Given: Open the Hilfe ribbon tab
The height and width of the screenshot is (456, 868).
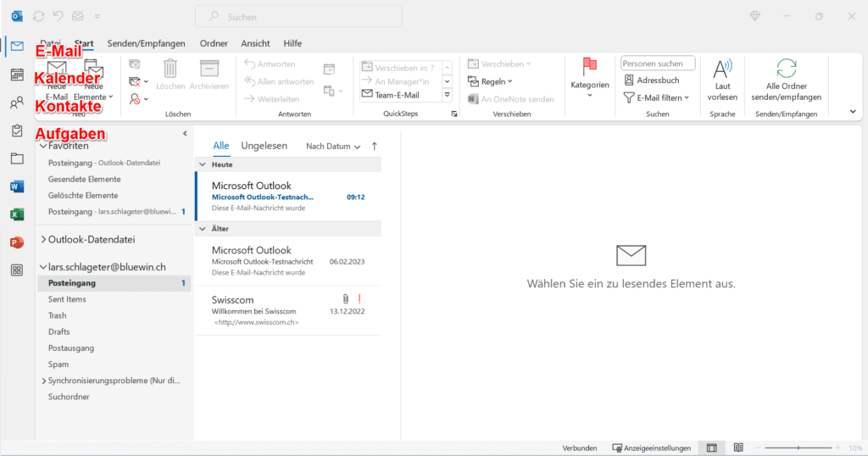Looking at the screenshot, I should [x=292, y=43].
